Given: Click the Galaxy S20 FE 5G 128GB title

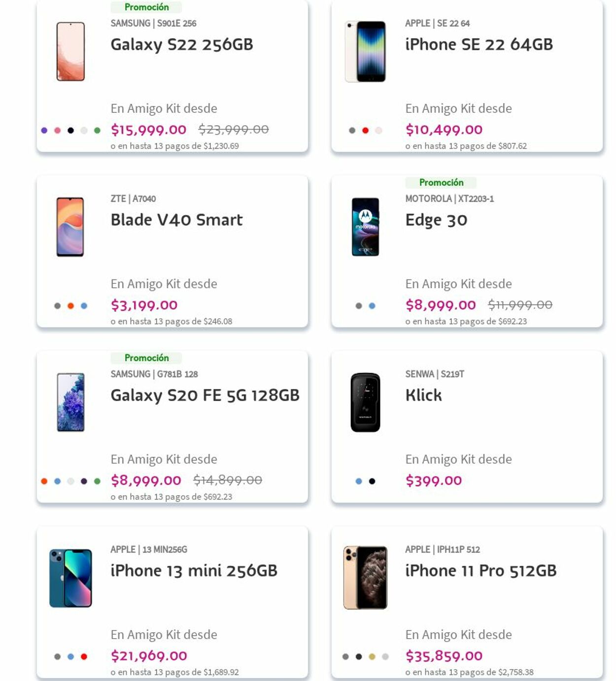Looking at the screenshot, I should click(x=205, y=395).
